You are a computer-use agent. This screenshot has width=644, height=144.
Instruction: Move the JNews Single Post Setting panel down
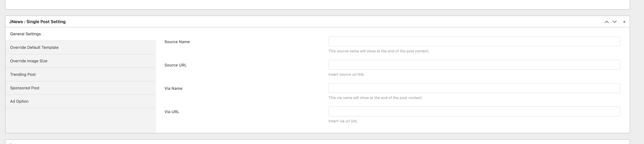614,22
